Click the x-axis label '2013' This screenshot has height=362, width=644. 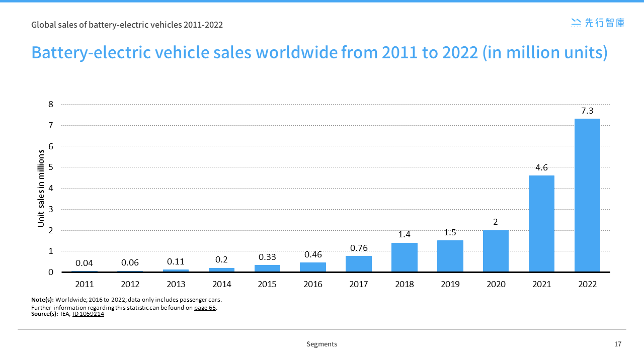click(176, 285)
